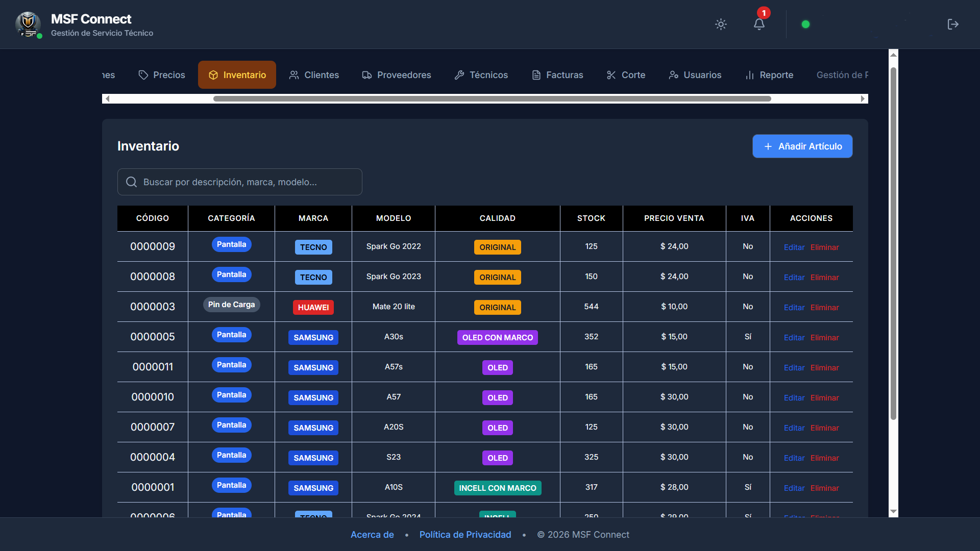
Task: Click the search magnifier icon
Action: [x=131, y=182]
